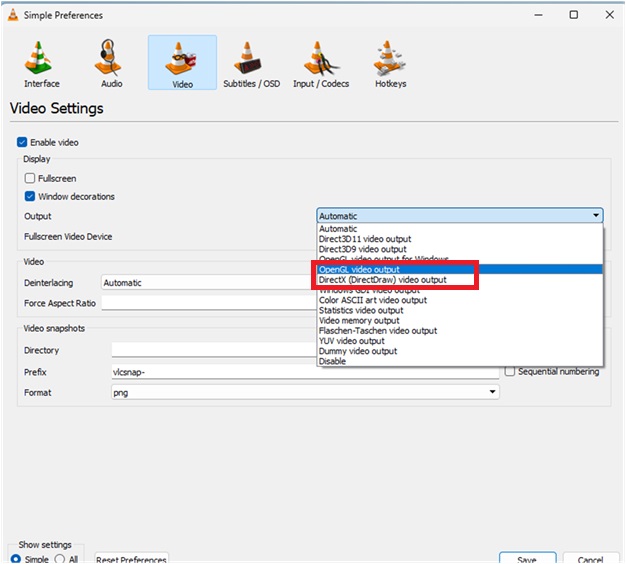Choose Statistics video output

[460, 311]
